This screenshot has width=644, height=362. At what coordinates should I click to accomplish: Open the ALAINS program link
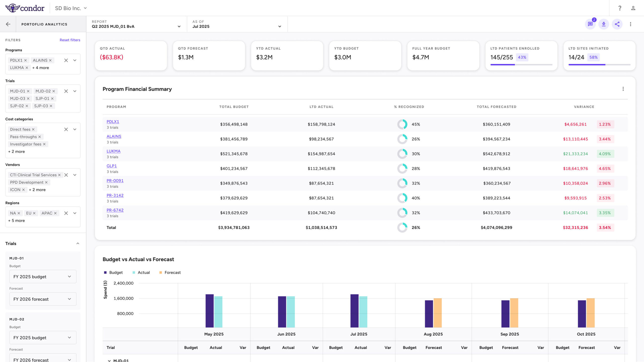coord(114,137)
